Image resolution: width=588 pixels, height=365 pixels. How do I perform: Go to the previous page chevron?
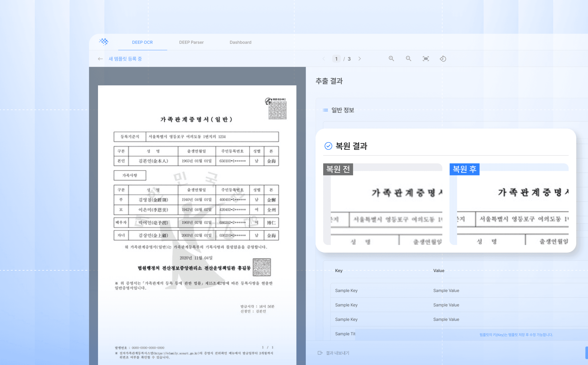(x=324, y=59)
